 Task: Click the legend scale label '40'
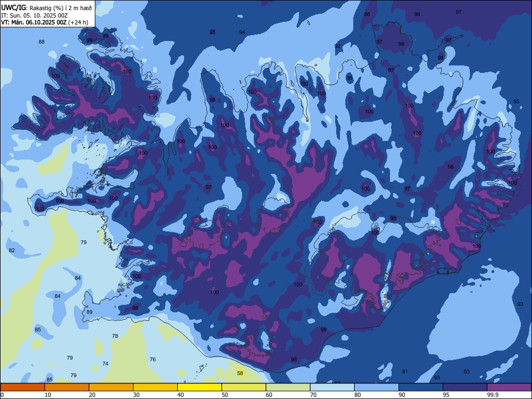point(180,395)
